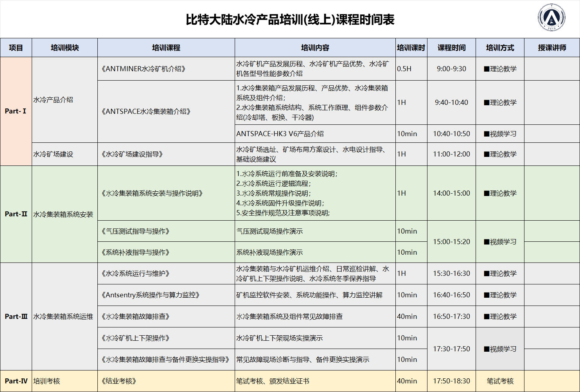Click the circular logo at top right

click(x=551, y=18)
